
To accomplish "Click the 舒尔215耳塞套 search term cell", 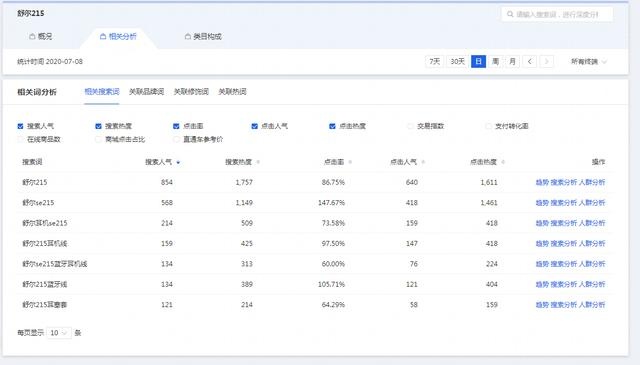I will [x=44, y=305].
